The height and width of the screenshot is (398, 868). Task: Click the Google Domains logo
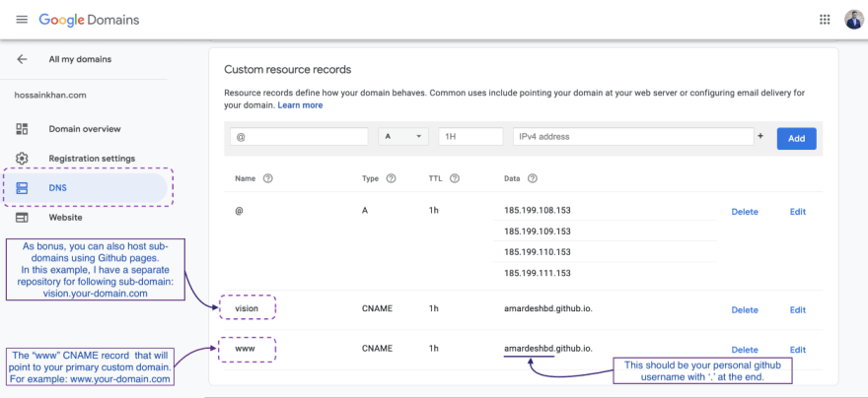89,20
